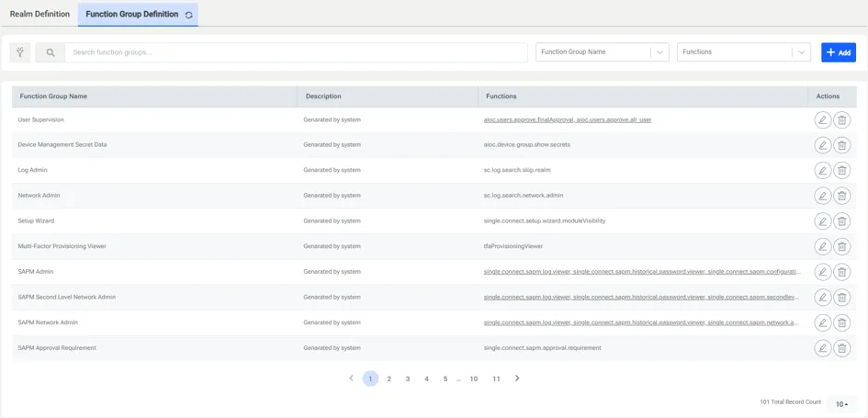This screenshot has width=868, height=418.
Task: Go to page 2
Action: coord(389,378)
